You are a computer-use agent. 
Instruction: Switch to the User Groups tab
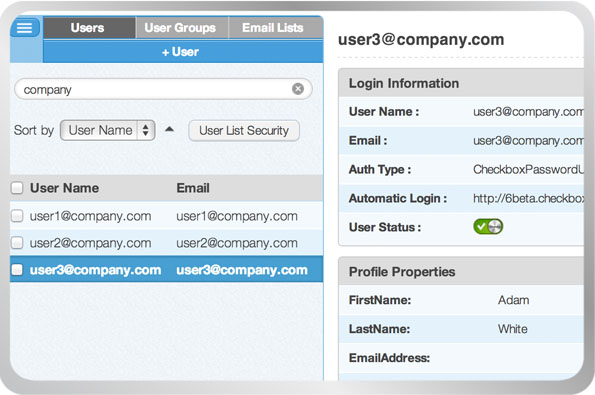coord(182,28)
